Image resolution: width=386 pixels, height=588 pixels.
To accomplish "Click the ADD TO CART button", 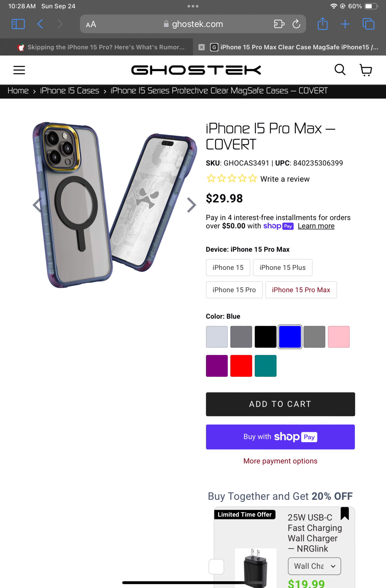I will pos(280,404).
